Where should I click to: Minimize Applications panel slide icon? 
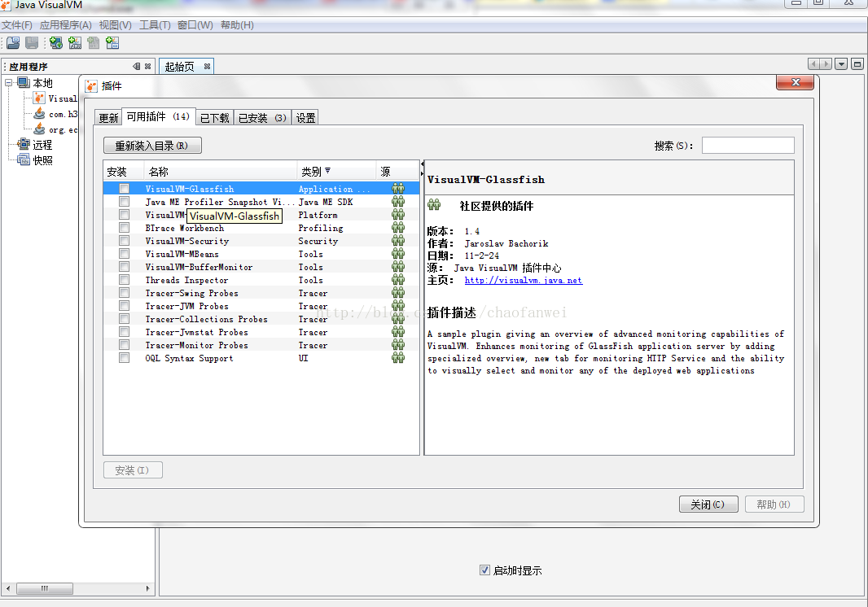click(x=137, y=67)
